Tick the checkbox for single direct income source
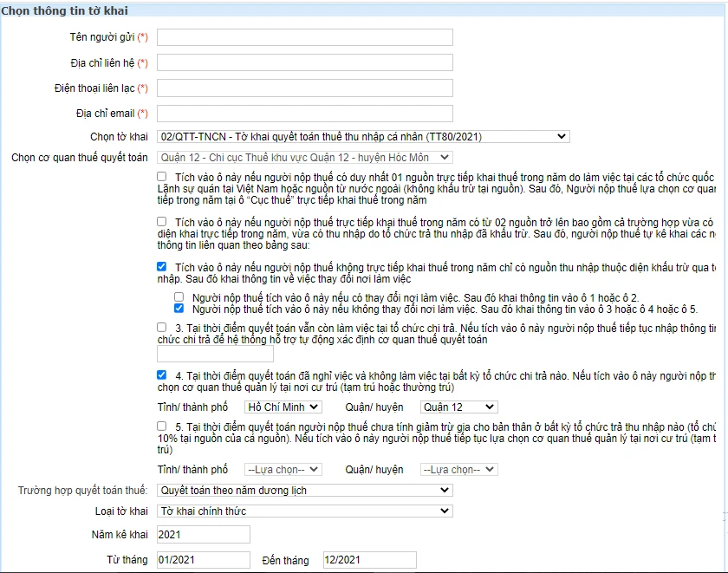This screenshot has height=573, width=728. (162, 177)
